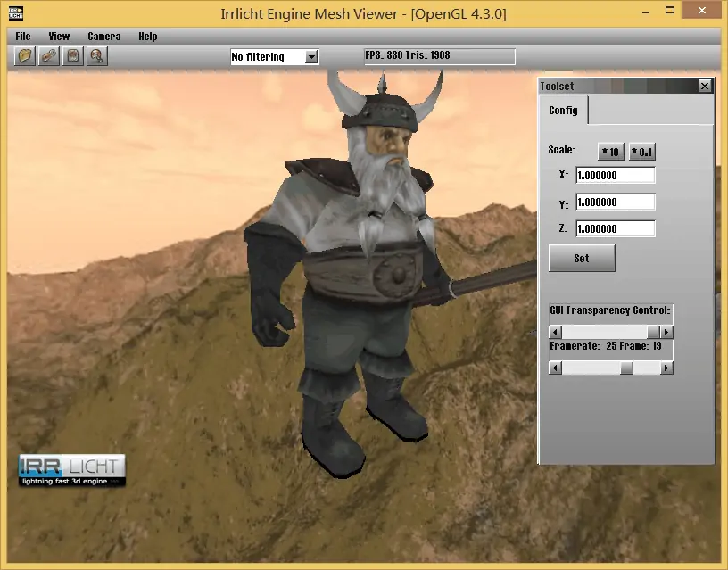
Task: Click right arrow of the Framerate scrollbar
Action: click(666, 368)
